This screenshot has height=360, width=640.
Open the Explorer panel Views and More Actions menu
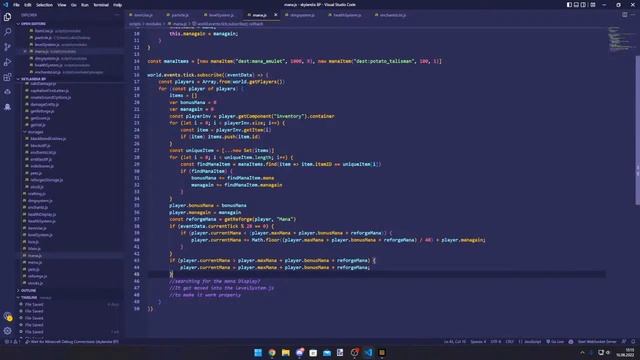point(117,15)
